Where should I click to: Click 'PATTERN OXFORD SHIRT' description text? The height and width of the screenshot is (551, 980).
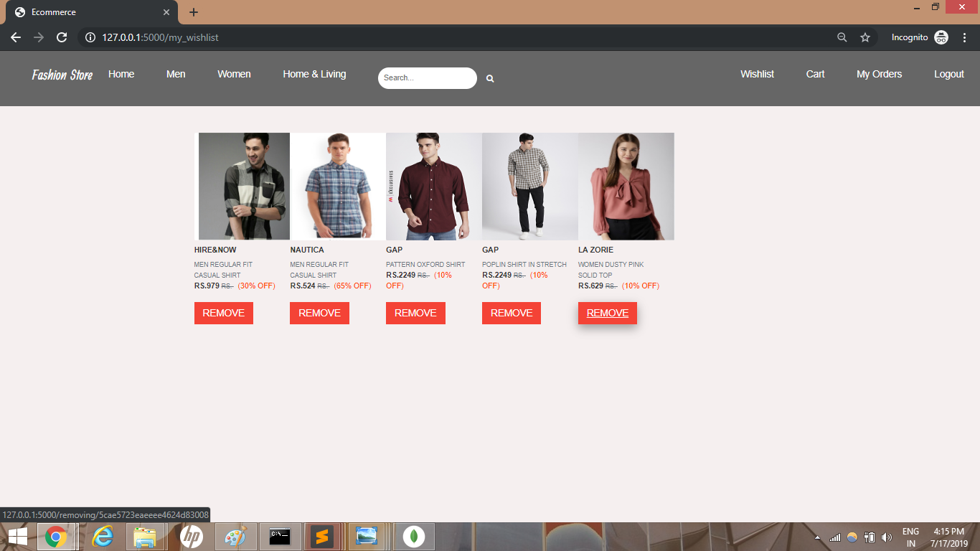click(x=425, y=265)
